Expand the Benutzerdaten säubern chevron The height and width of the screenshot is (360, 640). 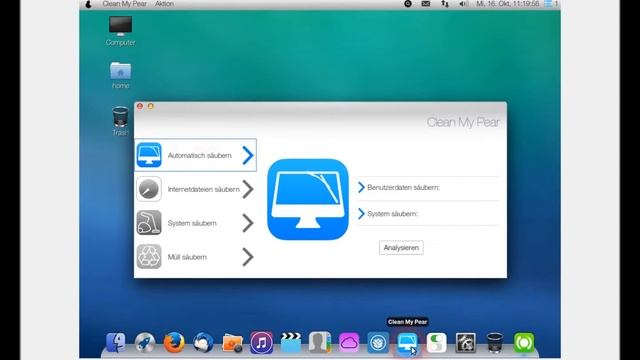pos(361,187)
